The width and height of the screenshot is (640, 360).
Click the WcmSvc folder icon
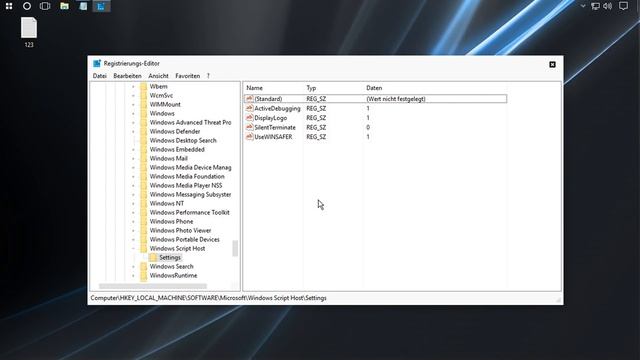pos(143,96)
